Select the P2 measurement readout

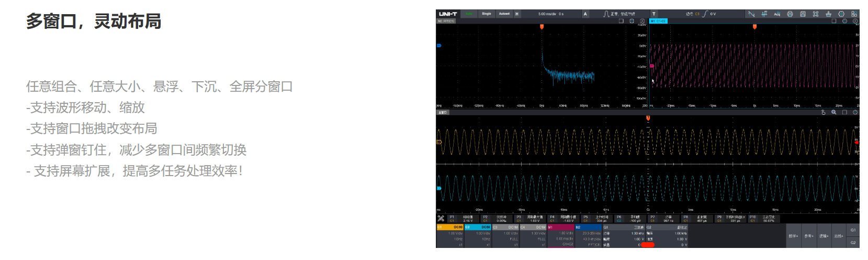[495, 219]
